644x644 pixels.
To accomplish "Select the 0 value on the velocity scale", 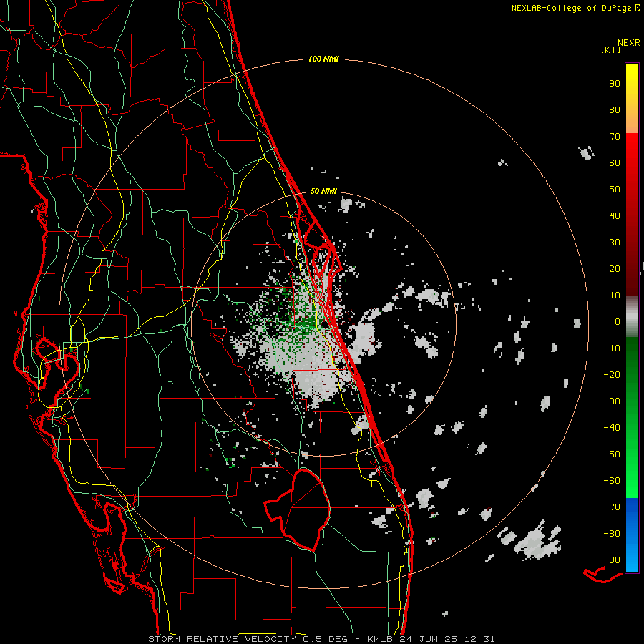I will pyautogui.click(x=618, y=321).
